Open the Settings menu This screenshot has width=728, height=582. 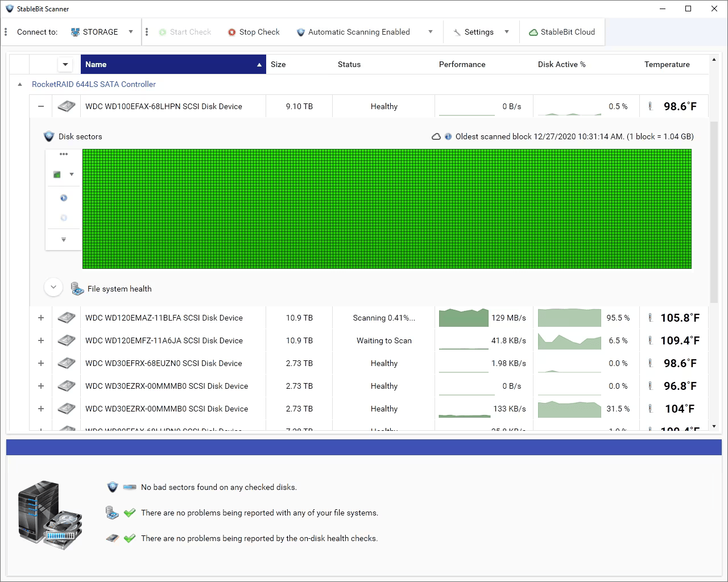479,32
